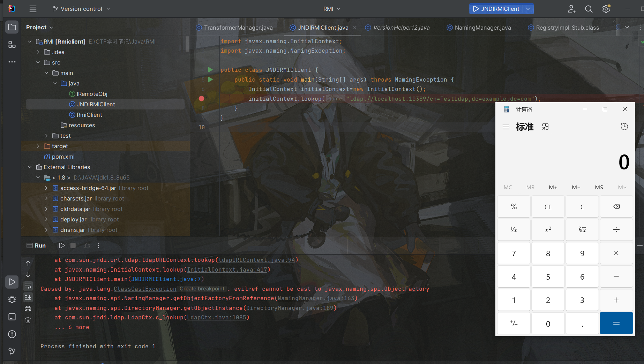Show hidden editor tabs chevron
Image resolution: width=644 pixels, height=364 pixels.
tap(627, 27)
